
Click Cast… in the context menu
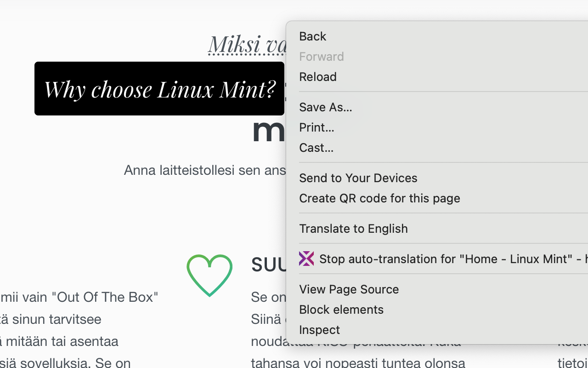pyautogui.click(x=316, y=148)
